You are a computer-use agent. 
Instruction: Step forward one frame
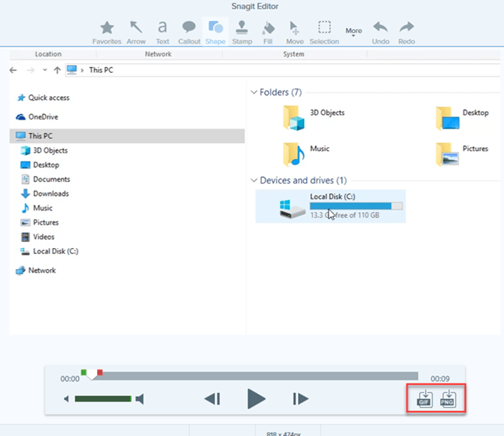(x=301, y=399)
